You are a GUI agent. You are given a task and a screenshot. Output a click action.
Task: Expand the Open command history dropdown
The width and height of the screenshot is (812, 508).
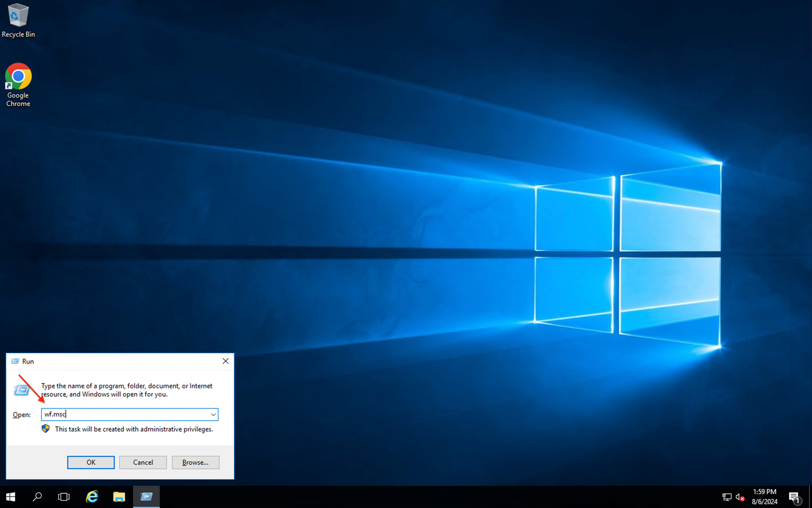(213, 414)
